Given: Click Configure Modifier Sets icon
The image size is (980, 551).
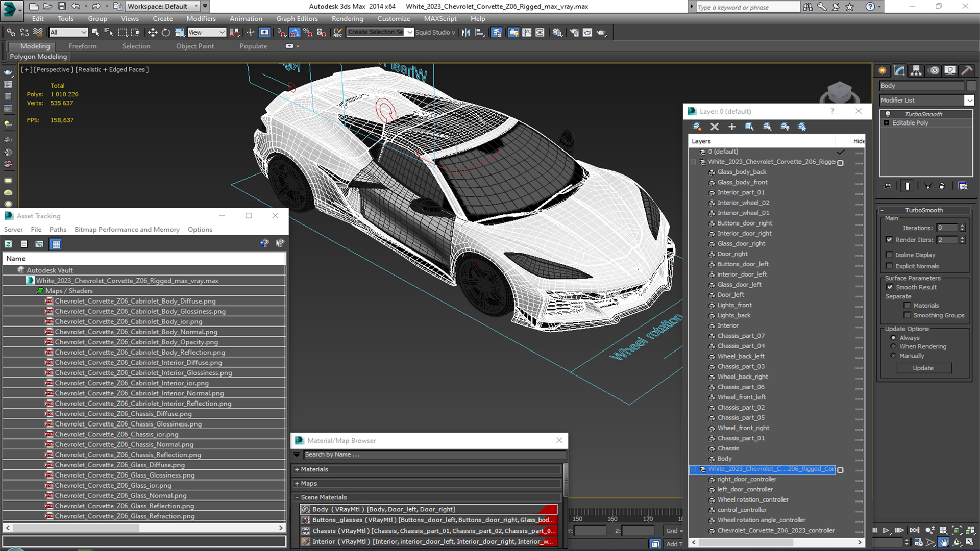Looking at the screenshot, I should pos(963,186).
